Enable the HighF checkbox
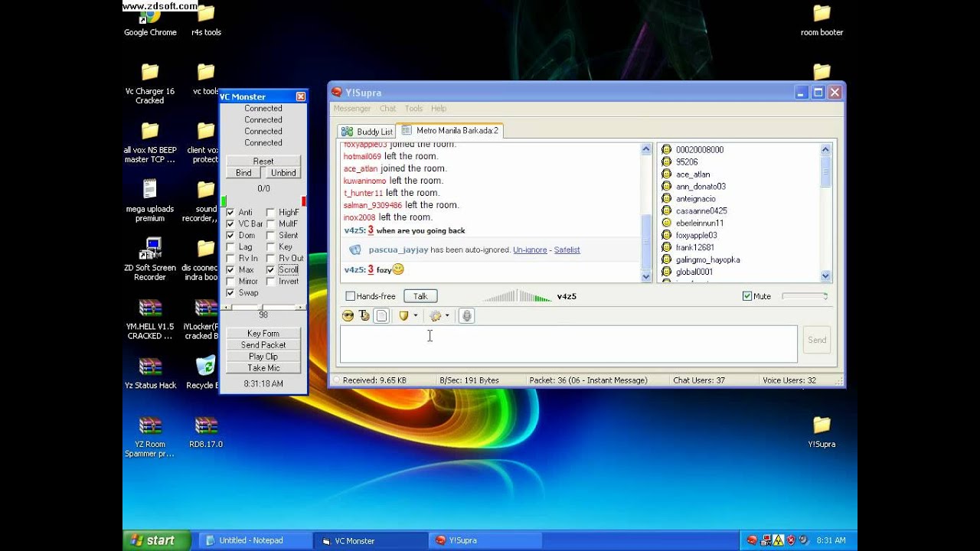980x551 pixels. [x=270, y=213]
